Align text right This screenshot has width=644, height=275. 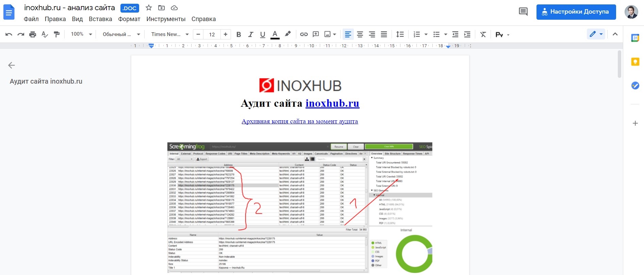[372, 34]
